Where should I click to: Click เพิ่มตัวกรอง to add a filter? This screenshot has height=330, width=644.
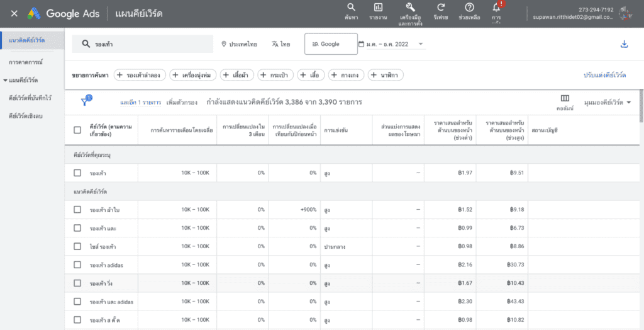tap(182, 103)
